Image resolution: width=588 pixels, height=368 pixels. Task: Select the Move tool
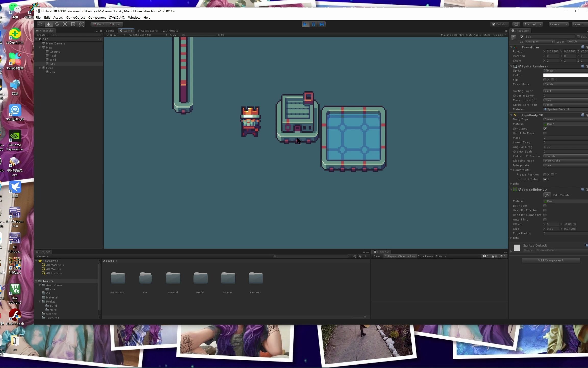48,24
